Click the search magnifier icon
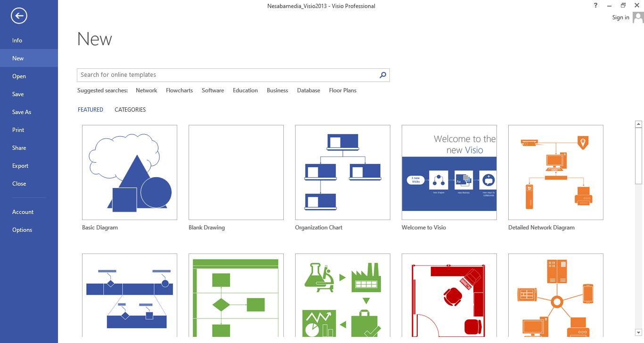 pyautogui.click(x=383, y=75)
